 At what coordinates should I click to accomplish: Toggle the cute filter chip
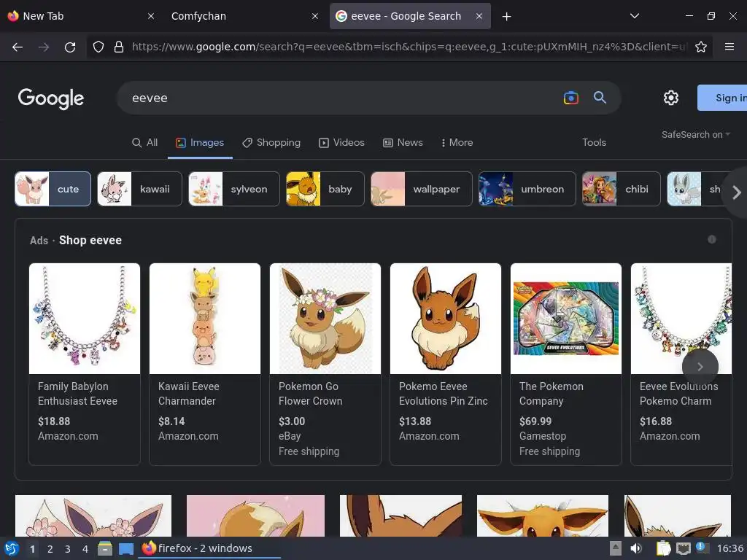coord(53,189)
